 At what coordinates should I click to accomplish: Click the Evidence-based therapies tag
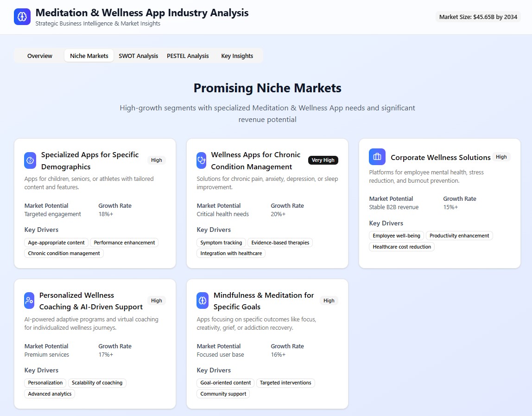click(280, 243)
